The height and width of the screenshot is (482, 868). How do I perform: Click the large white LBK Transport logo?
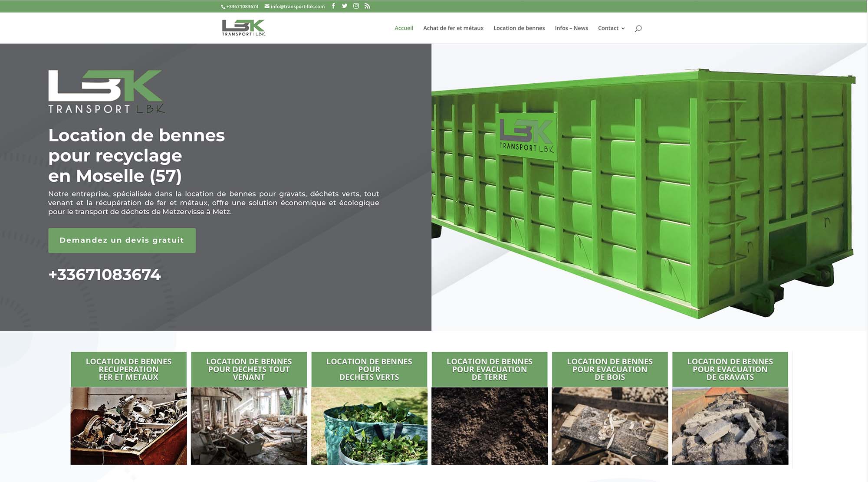click(x=106, y=92)
